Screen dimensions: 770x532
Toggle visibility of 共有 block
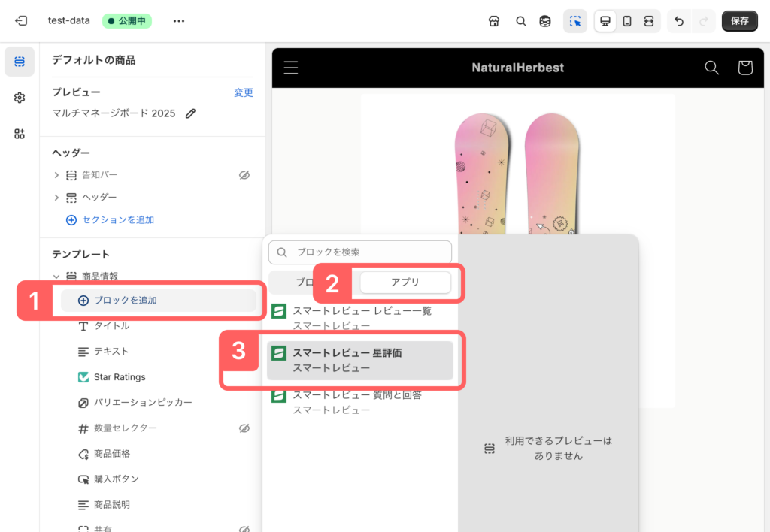pyautogui.click(x=244, y=529)
